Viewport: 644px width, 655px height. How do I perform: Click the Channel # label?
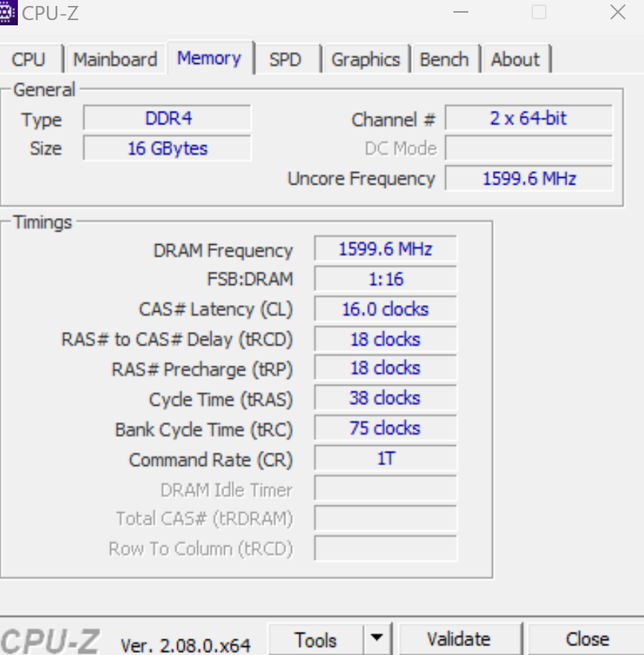393,120
